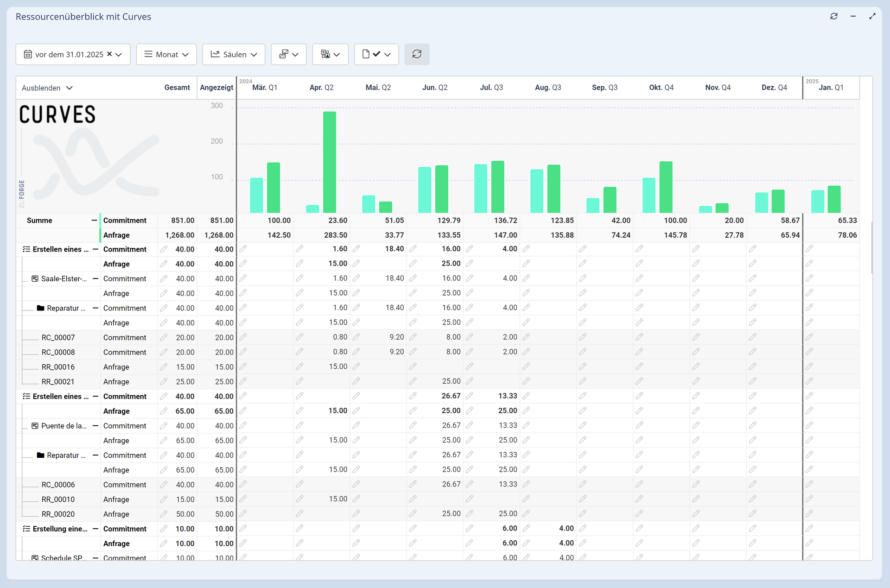The height and width of the screenshot is (588, 890).
Task: Open the Monat time scale dropdown
Action: click(166, 54)
